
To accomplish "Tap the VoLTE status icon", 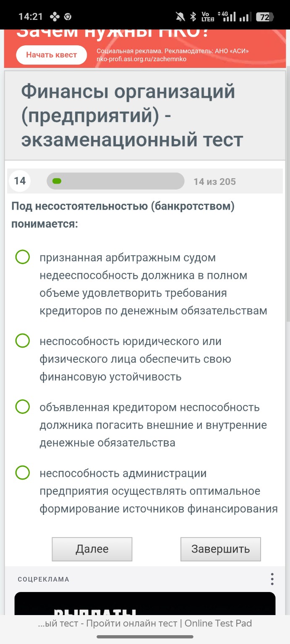I will point(207,16).
